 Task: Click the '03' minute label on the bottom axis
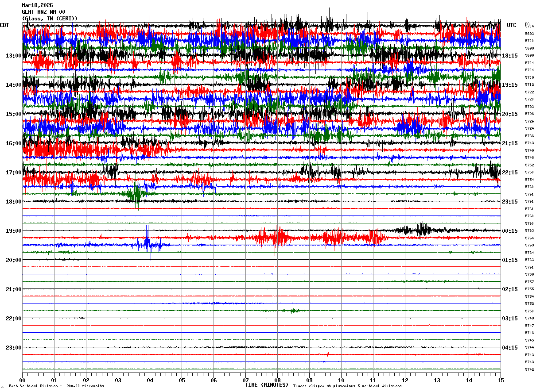[118, 380]
